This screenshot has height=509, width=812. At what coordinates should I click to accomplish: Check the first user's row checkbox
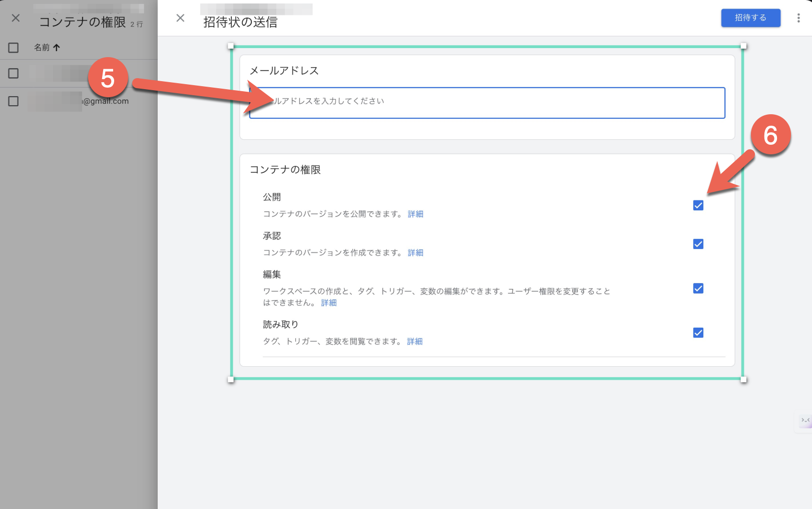(13, 73)
